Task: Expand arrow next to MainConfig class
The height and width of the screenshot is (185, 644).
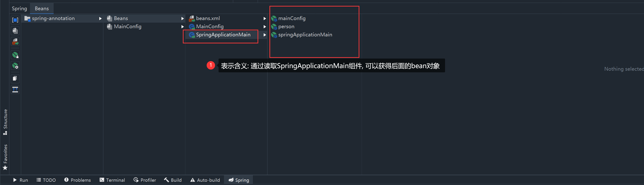Action: pyautogui.click(x=265, y=26)
